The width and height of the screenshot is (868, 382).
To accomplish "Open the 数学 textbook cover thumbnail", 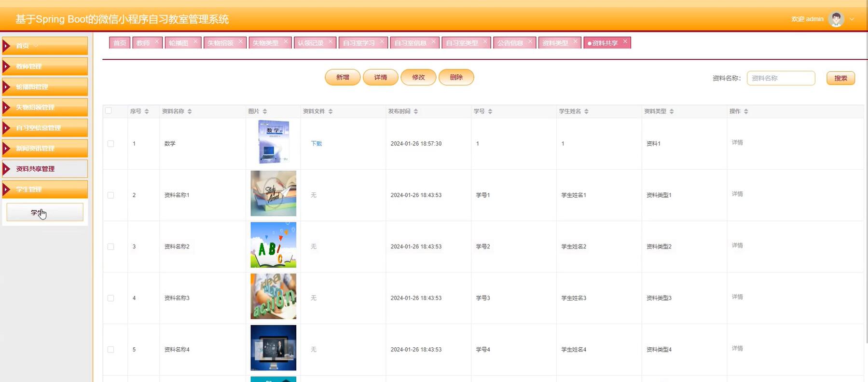I will pyautogui.click(x=274, y=142).
